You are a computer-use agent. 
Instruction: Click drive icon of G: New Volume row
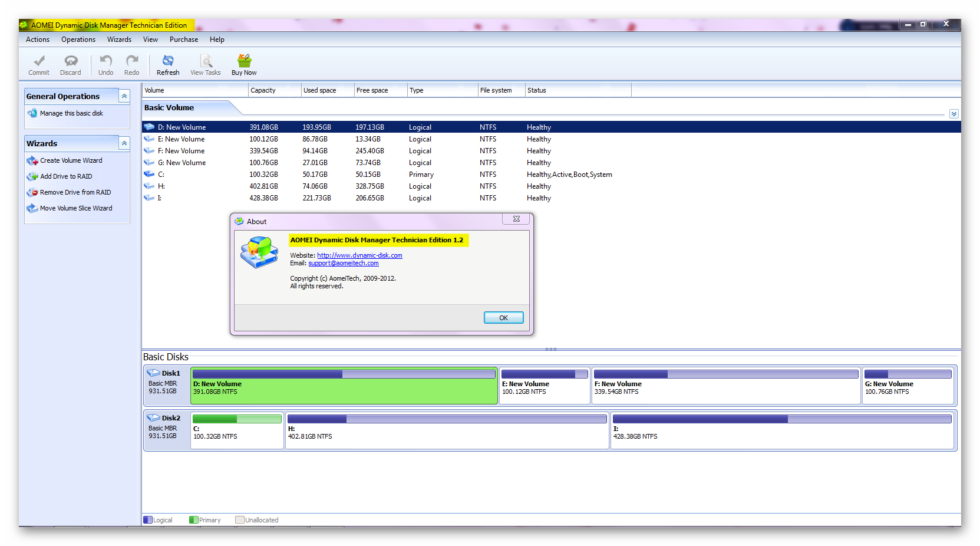pyautogui.click(x=150, y=163)
